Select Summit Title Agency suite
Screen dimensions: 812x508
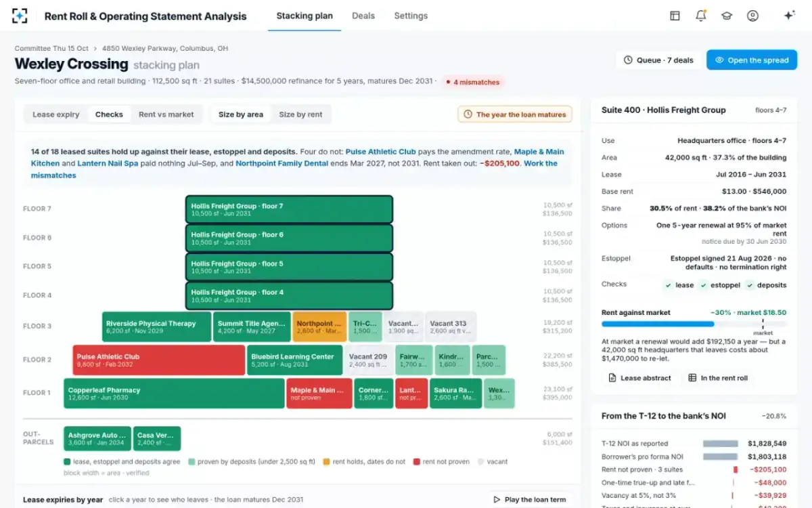[x=252, y=326]
